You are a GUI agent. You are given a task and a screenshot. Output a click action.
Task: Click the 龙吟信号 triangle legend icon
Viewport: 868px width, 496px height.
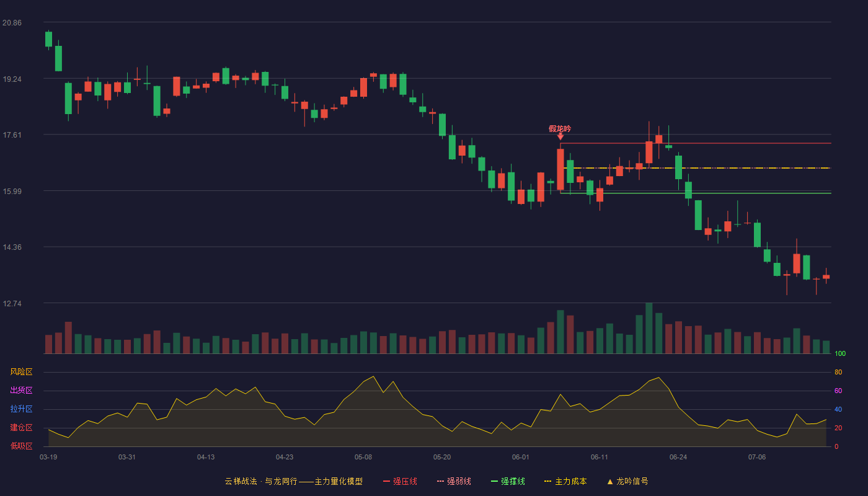click(609, 481)
